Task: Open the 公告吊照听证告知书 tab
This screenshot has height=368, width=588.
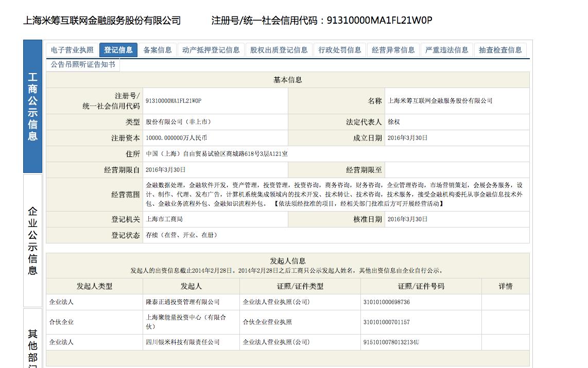Action: [x=83, y=64]
